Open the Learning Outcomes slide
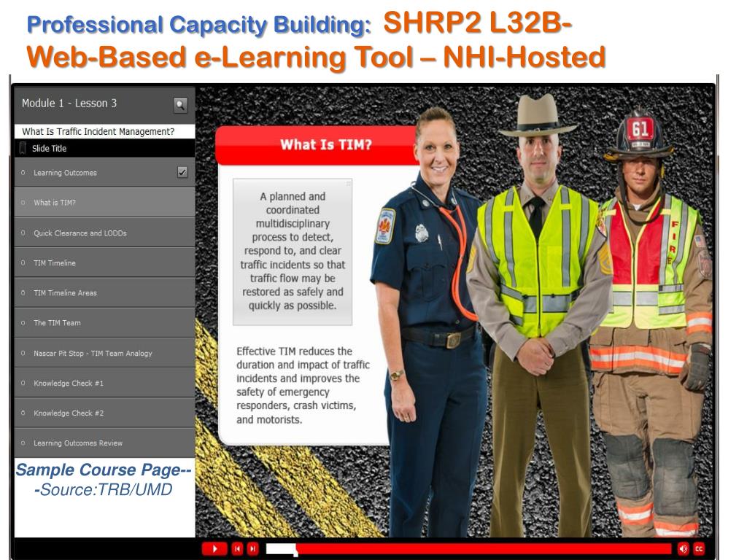 point(65,173)
